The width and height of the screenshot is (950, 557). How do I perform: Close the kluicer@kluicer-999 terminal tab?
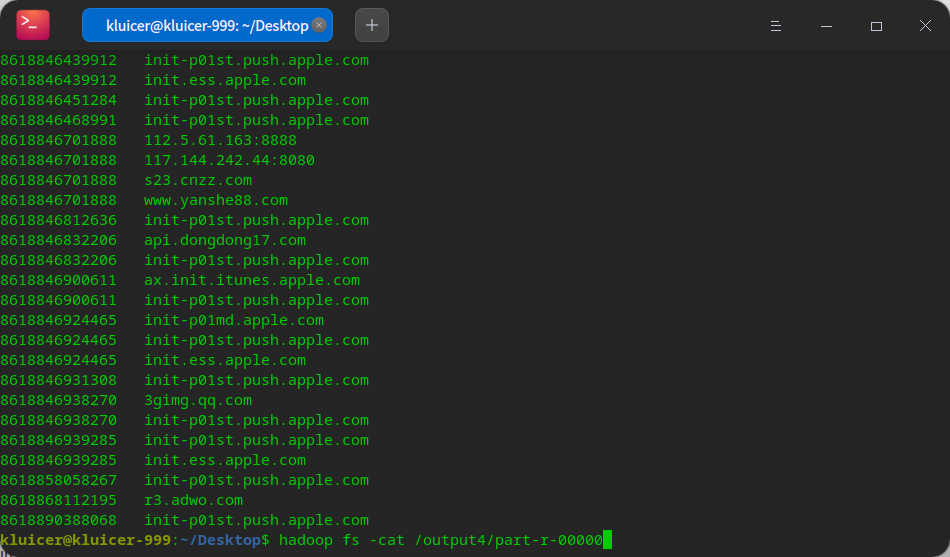(319, 25)
